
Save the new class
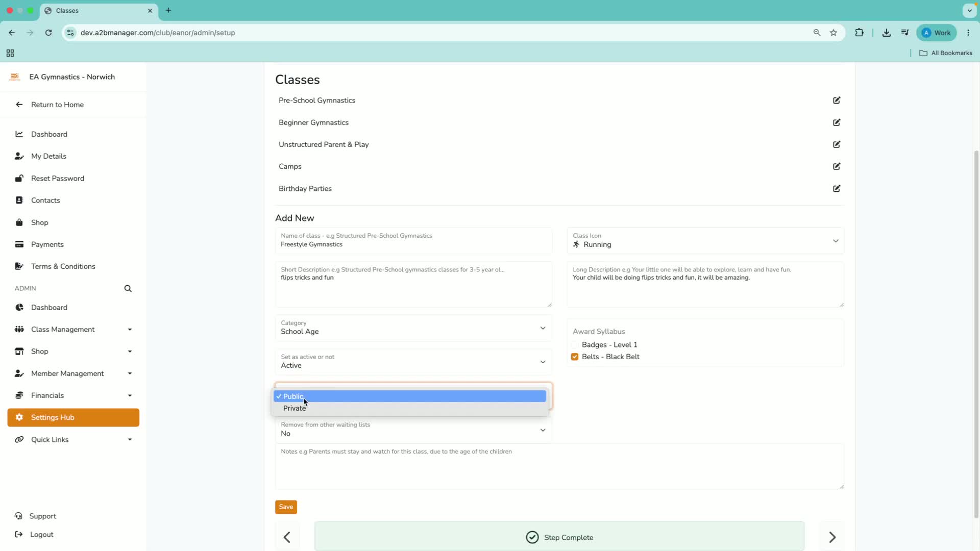286,507
